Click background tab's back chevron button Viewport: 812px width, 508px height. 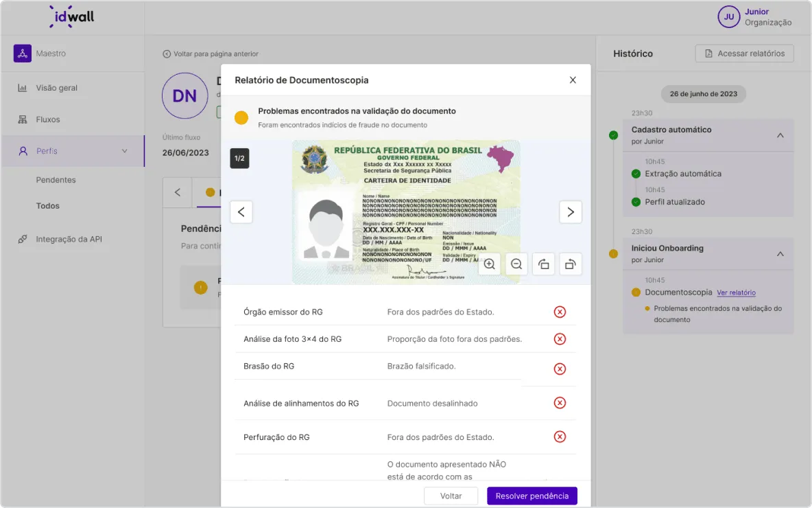tap(178, 192)
